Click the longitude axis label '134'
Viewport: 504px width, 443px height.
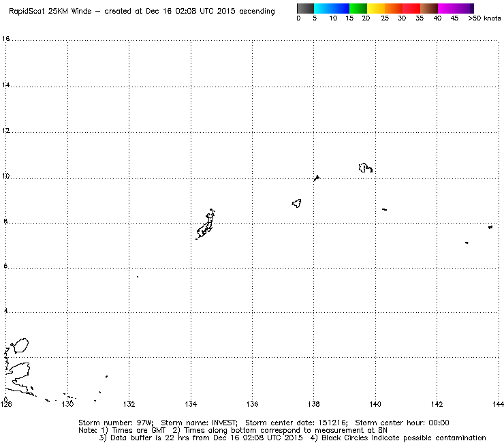191,404
